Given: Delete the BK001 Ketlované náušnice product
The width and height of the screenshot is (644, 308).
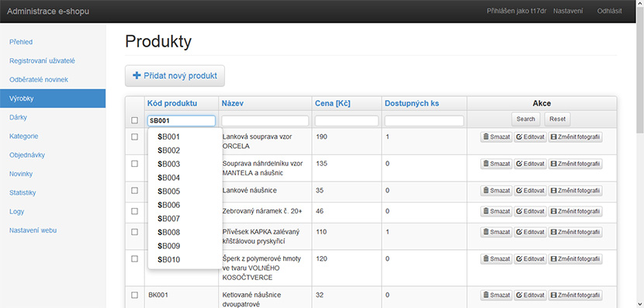Looking at the screenshot, I should tap(496, 296).
